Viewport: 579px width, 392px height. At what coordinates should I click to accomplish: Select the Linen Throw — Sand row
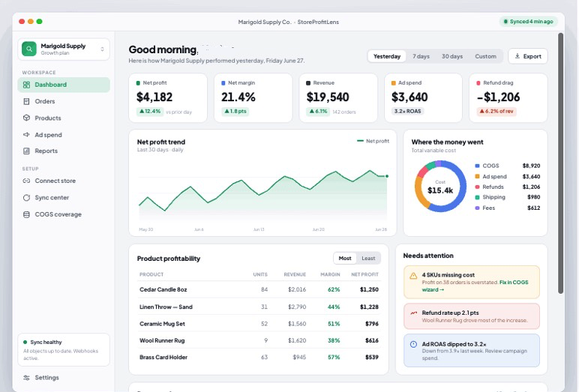[259, 307]
